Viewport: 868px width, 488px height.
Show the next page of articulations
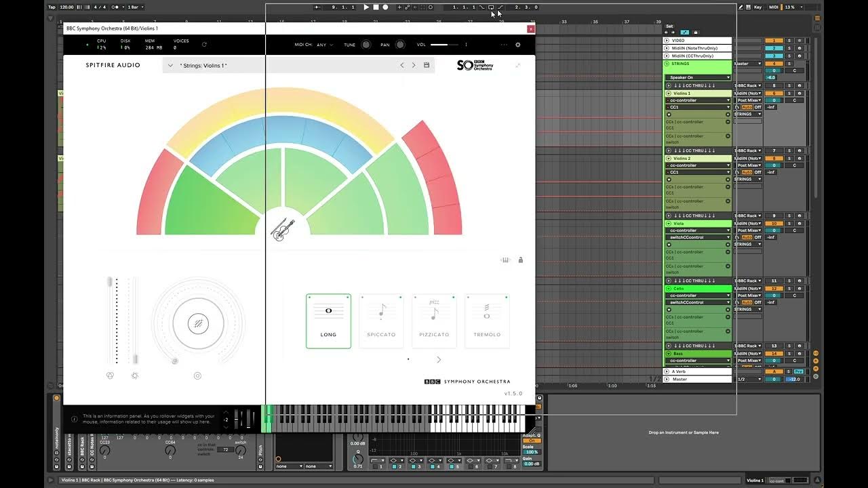coord(439,360)
